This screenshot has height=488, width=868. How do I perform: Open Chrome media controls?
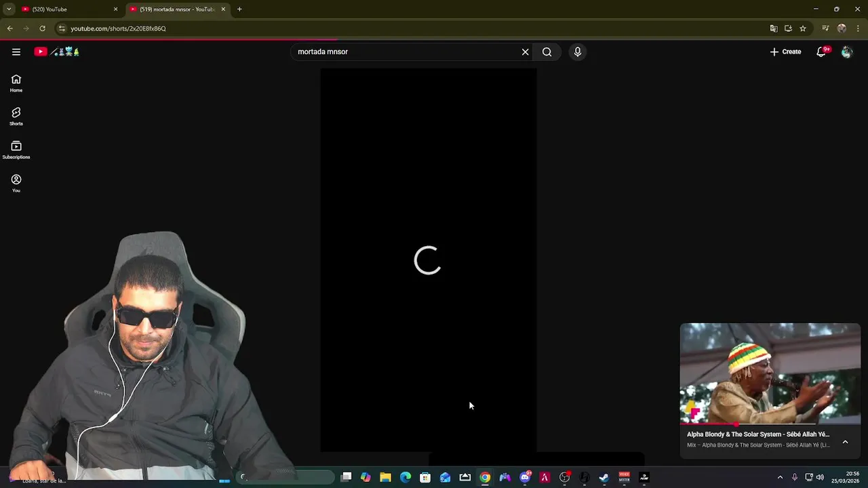[x=825, y=28]
